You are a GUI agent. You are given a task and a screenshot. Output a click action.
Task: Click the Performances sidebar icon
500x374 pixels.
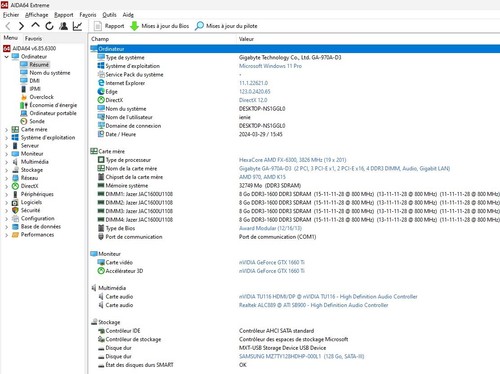[x=15, y=235]
